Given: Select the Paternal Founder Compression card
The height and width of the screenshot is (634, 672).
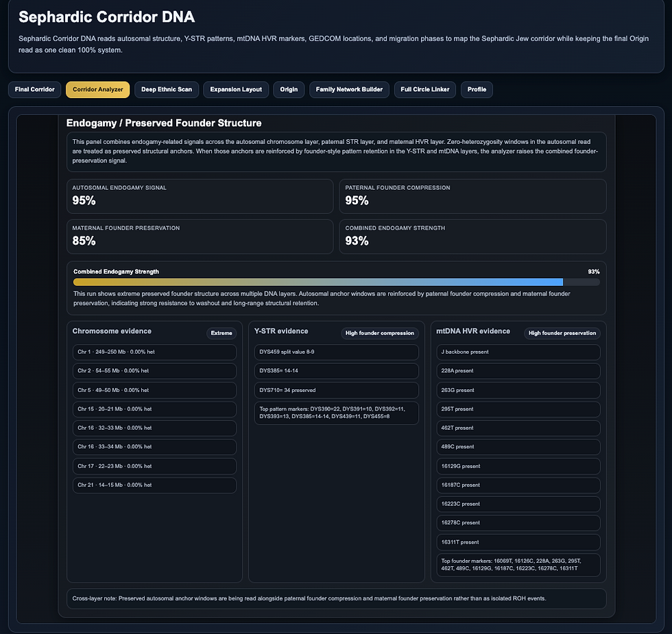Looking at the screenshot, I should click(x=472, y=196).
